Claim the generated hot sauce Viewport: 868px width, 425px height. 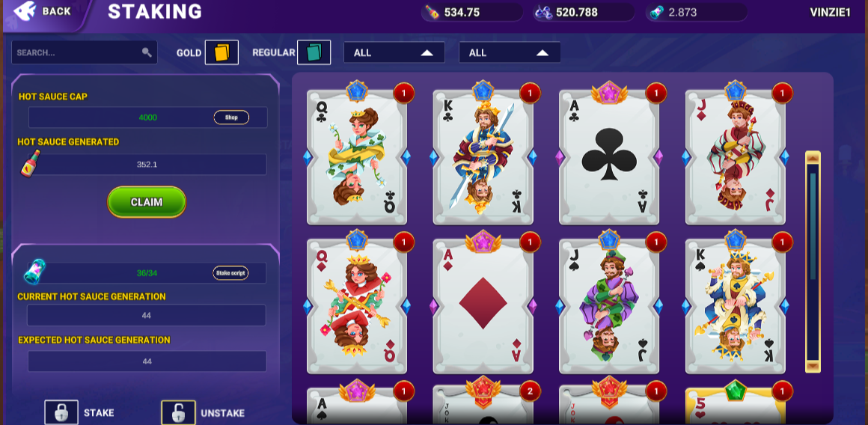coord(146,202)
